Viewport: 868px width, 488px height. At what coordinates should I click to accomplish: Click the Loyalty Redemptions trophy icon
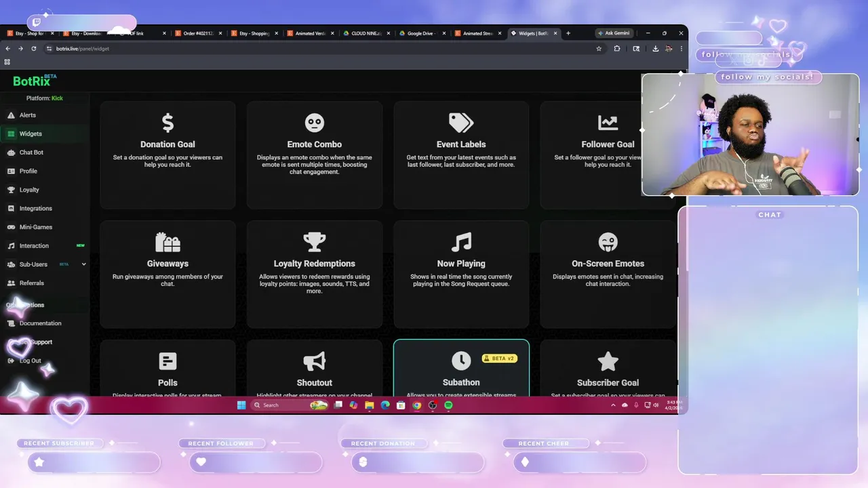click(315, 242)
